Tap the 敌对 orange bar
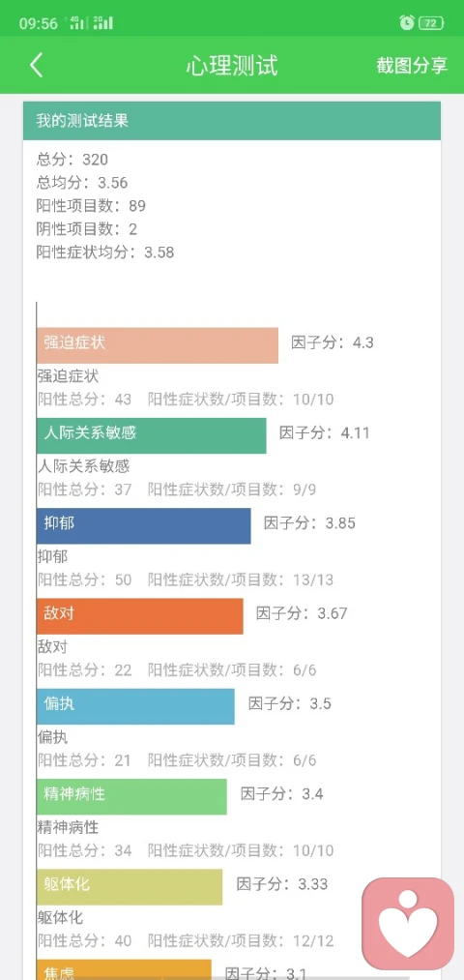This screenshot has width=464, height=980. pos(140,616)
